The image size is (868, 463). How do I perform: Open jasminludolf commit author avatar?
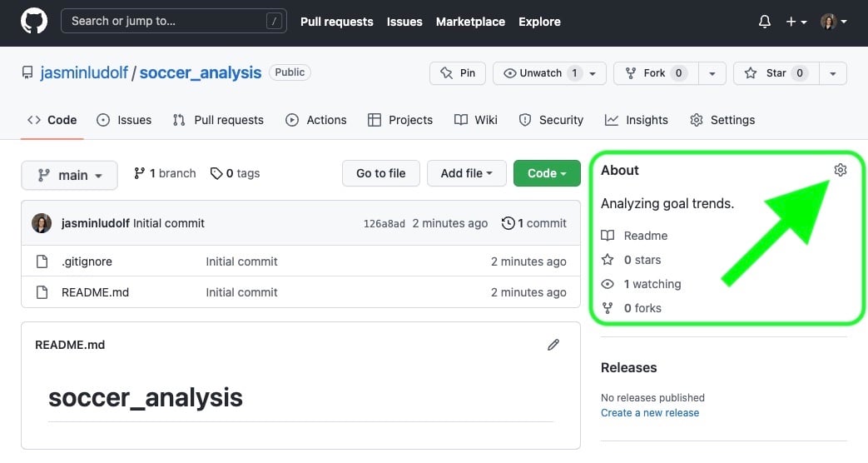pyautogui.click(x=42, y=222)
